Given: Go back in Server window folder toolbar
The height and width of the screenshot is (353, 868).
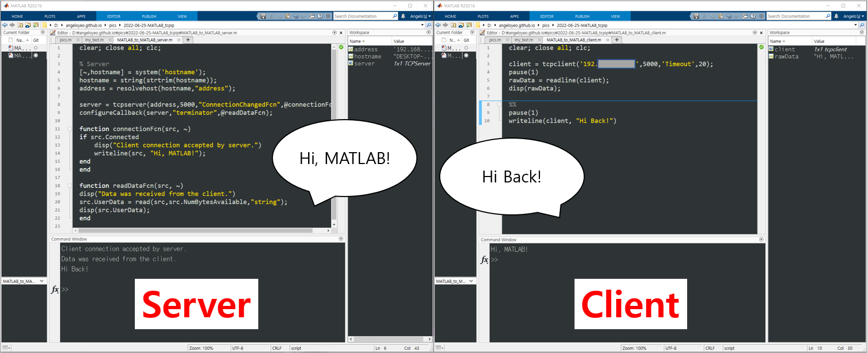Looking at the screenshot, I should pos(5,25).
